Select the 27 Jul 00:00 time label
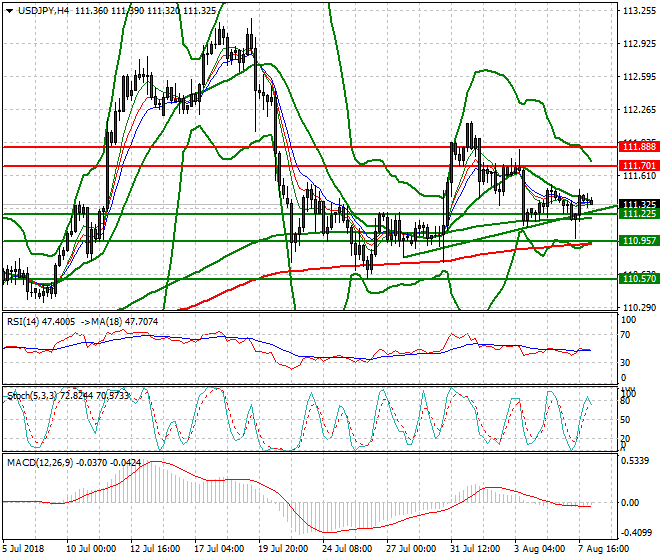 click(x=411, y=549)
